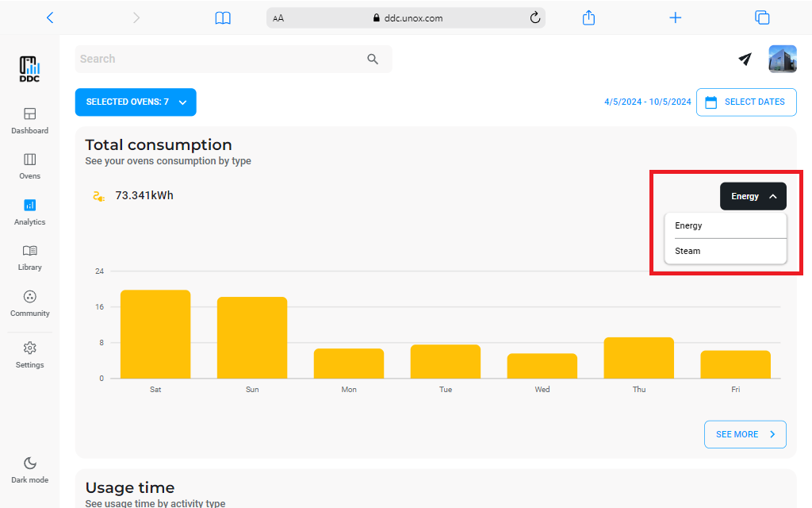Toggle Dark mode

[29, 464]
